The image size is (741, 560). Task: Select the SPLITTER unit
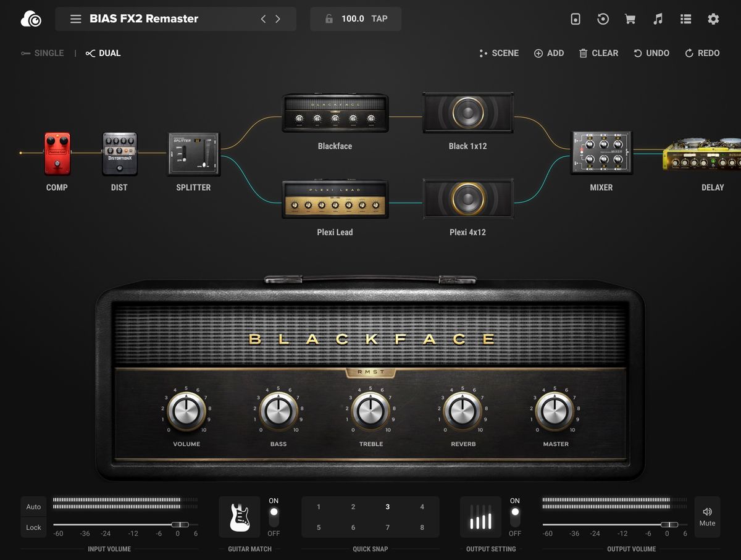pyautogui.click(x=194, y=154)
